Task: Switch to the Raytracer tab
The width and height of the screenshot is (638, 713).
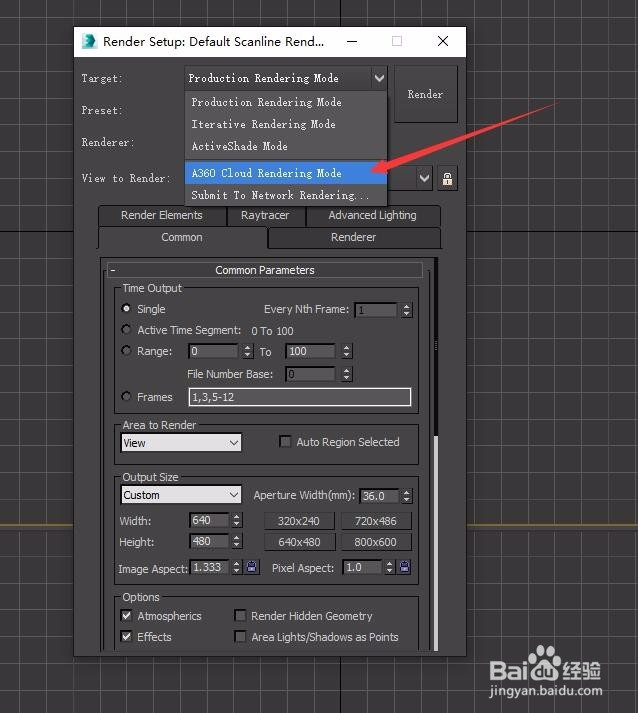Action: tap(265, 215)
